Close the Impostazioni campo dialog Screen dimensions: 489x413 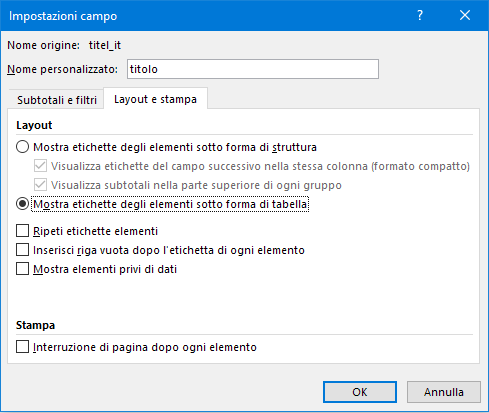click(465, 15)
